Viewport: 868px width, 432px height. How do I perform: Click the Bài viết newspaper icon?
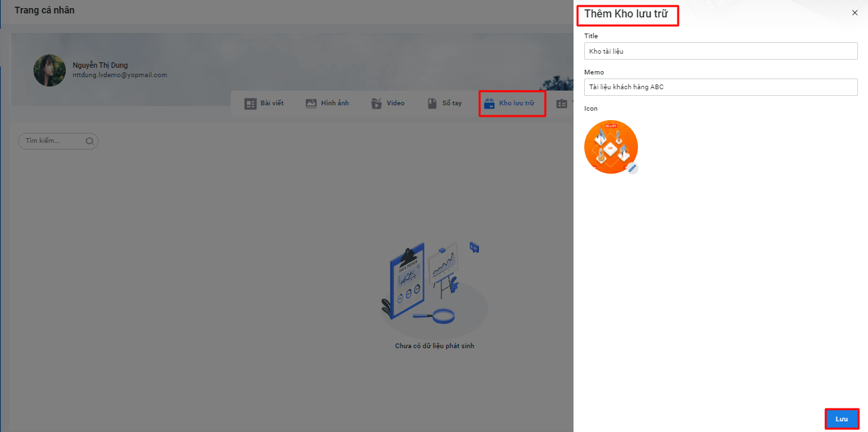(250, 104)
